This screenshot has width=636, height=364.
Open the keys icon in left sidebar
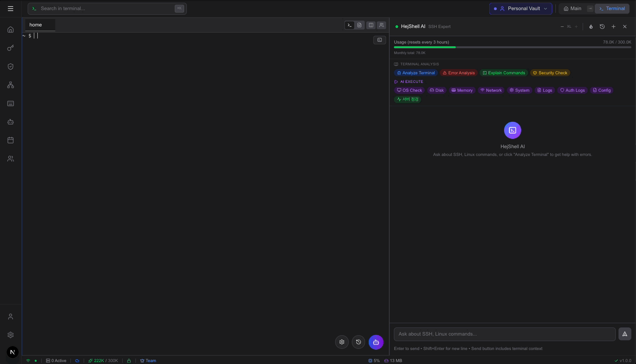11,48
